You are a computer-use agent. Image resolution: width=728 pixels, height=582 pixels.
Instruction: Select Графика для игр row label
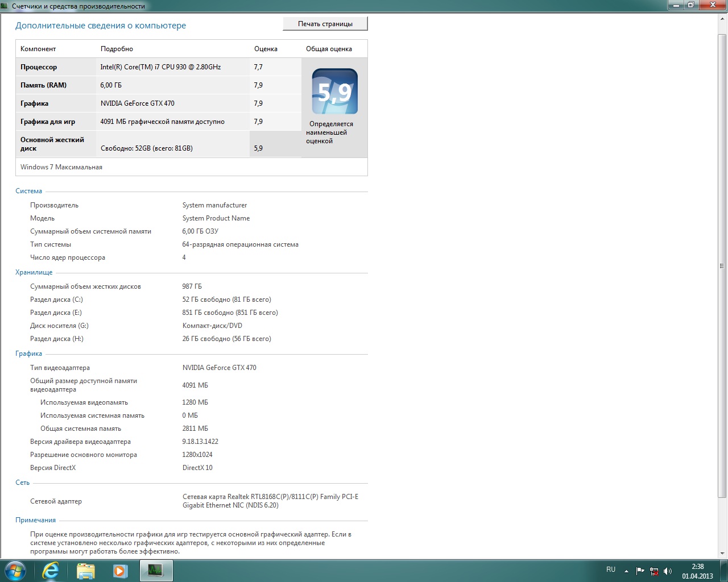[48, 122]
